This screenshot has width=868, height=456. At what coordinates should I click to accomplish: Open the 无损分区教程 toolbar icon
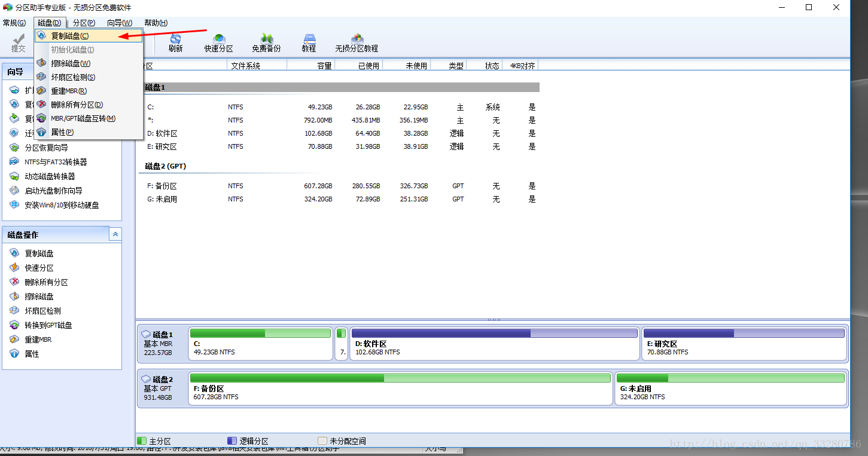click(357, 43)
